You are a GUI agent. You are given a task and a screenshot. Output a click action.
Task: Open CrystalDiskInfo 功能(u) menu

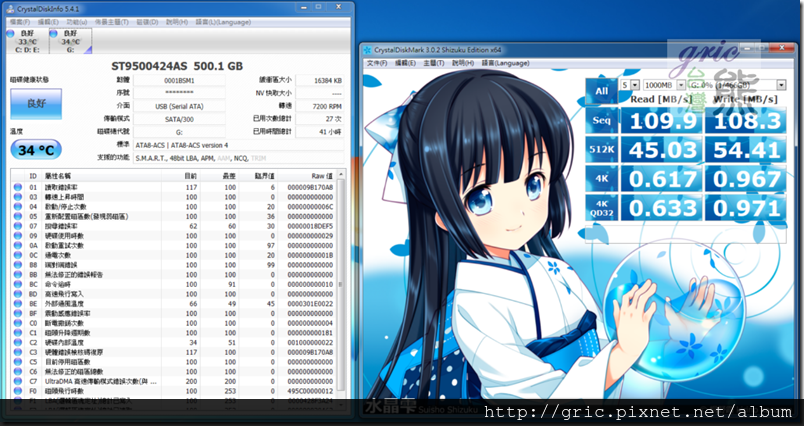76,22
